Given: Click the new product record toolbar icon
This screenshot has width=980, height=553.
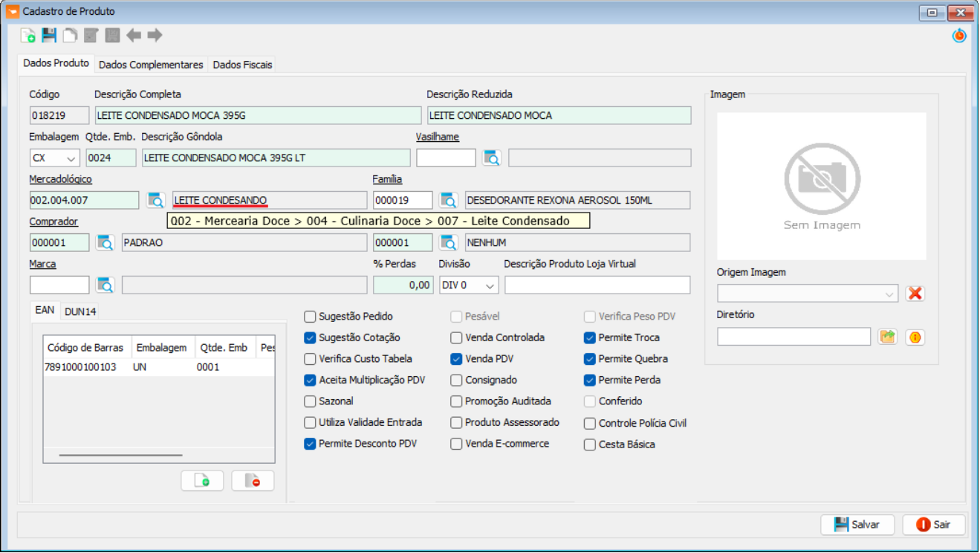Looking at the screenshot, I should pos(28,35).
